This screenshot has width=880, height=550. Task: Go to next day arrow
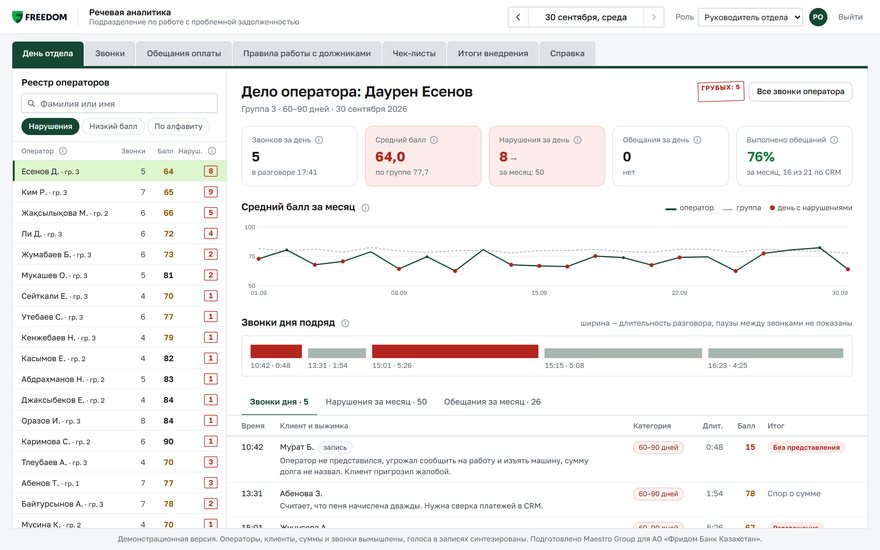(x=653, y=17)
